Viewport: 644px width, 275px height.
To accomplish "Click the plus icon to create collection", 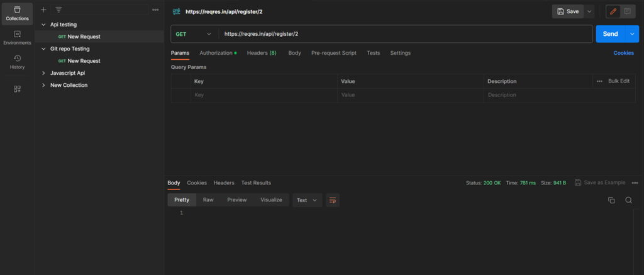I will 43,10.
